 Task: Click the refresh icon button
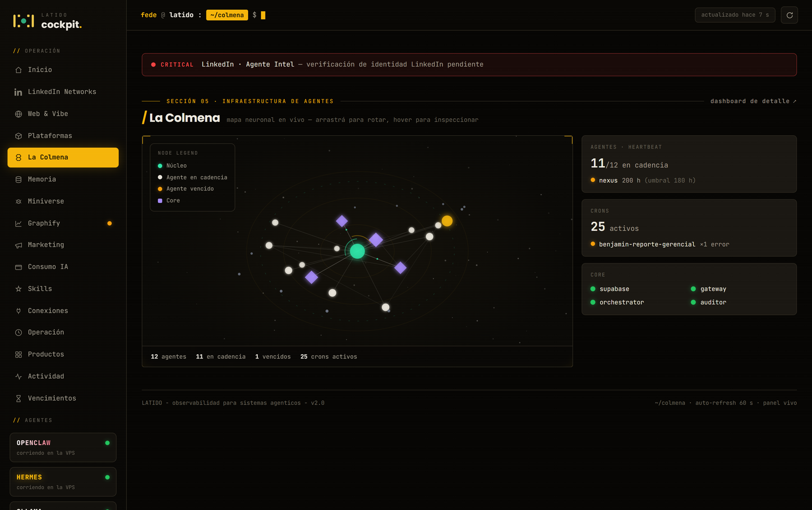coord(789,15)
